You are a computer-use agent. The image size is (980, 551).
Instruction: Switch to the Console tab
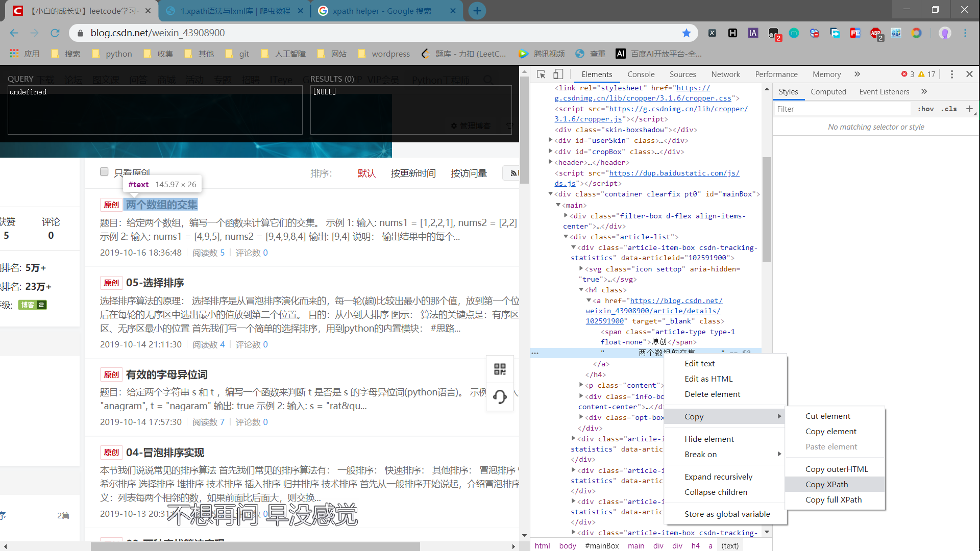click(641, 74)
